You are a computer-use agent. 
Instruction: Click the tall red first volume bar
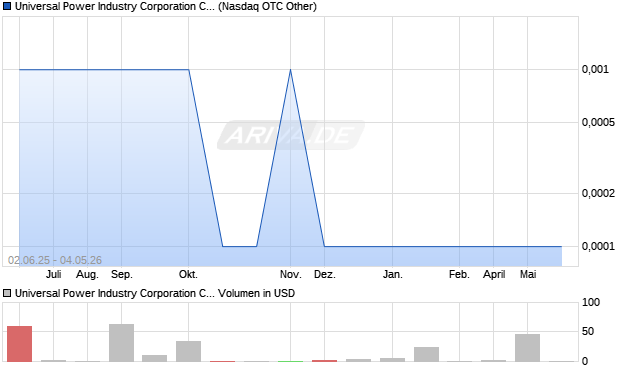pos(19,344)
